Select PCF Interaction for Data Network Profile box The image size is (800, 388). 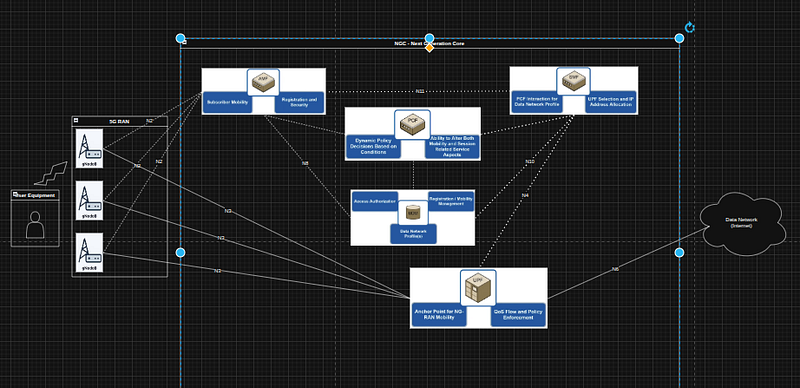pyautogui.click(x=536, y=102)
